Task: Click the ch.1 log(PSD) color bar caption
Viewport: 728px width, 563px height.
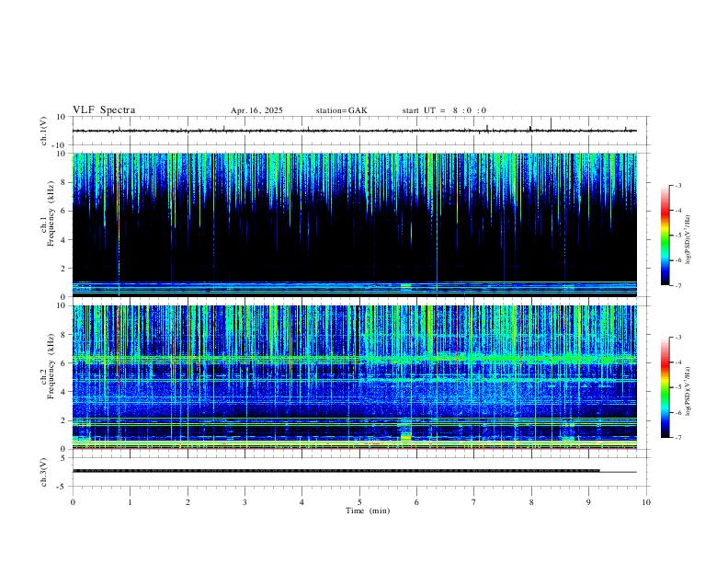Action: (688, 240)
